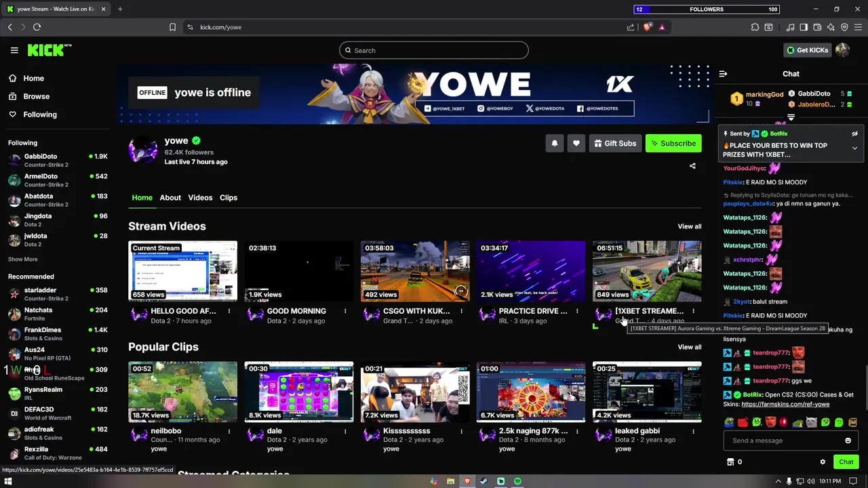Click the Brave Rewards triangle icon
The width and height of the screenshot is (868, 488).
pyautogui.click(x=662, y=27)
